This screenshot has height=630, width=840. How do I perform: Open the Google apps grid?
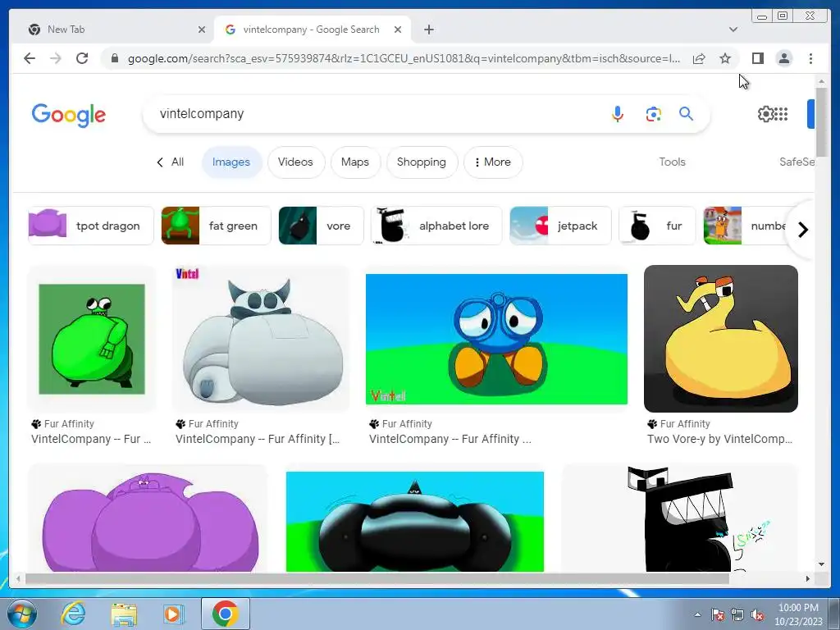click(782, 113)
